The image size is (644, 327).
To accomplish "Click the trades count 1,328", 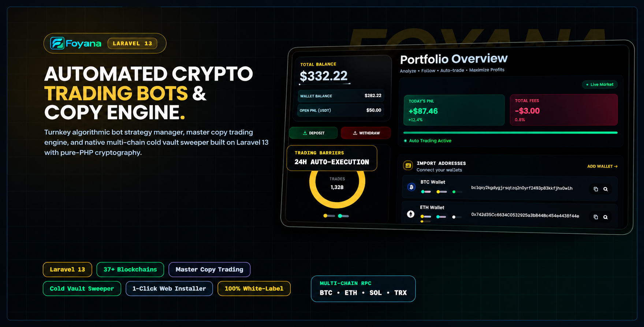I will (337, 187).
